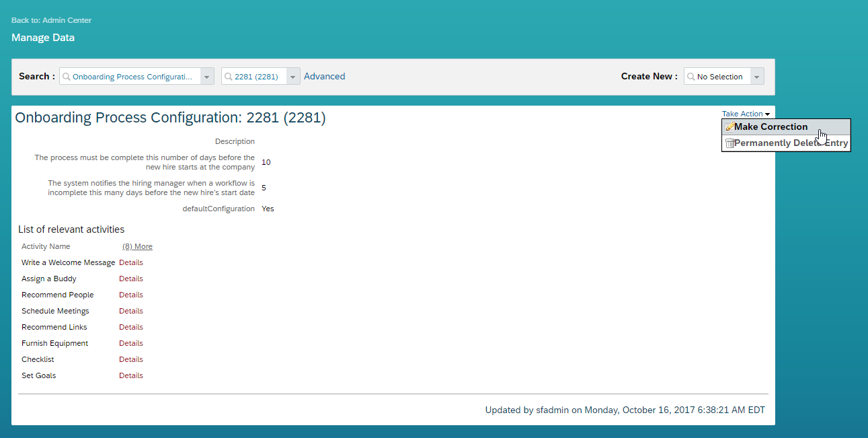Click the Make Correction pencil icon
This screenshot has width=868, height=438.
click(x=729, y=127)
